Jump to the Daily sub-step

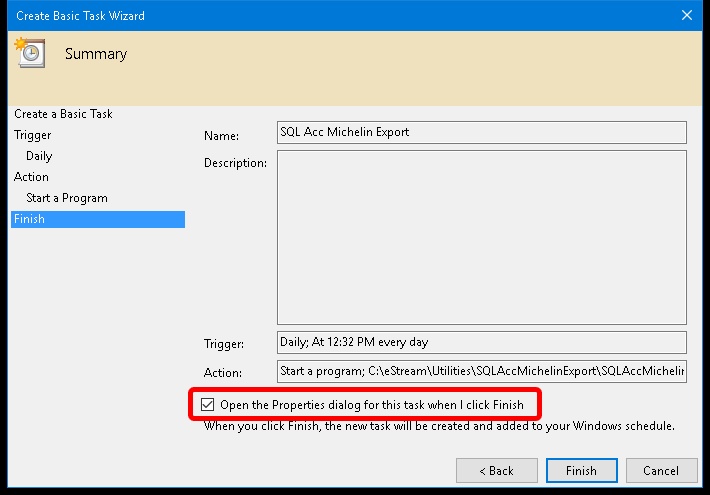coord(39,156)
